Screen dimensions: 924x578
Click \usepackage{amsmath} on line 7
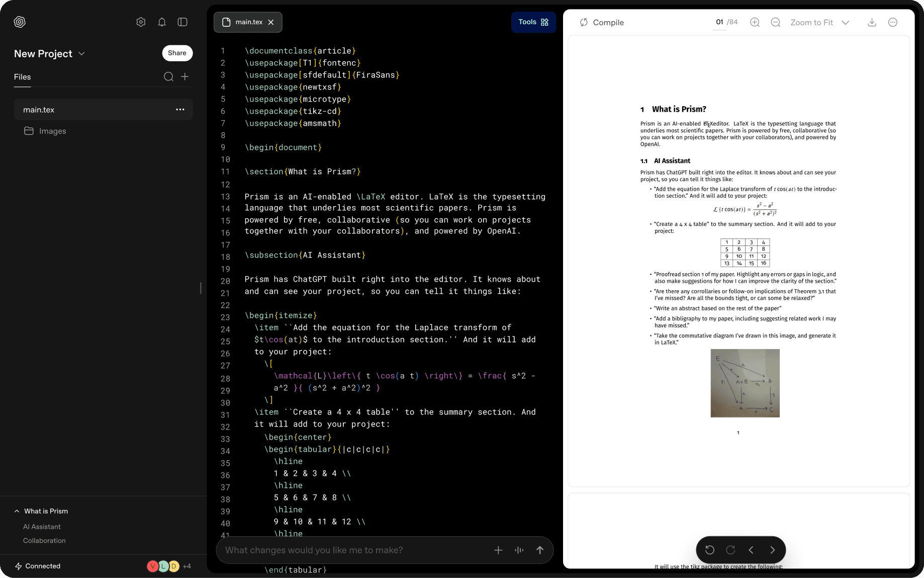pyautogui.click(x=293, y=123)
